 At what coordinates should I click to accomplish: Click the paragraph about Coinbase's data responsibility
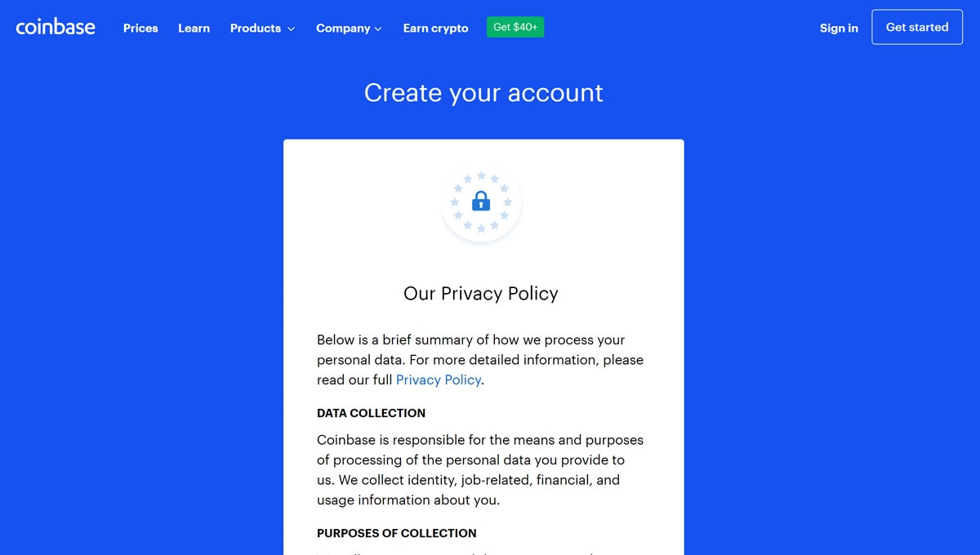click(x=480, y=470)
